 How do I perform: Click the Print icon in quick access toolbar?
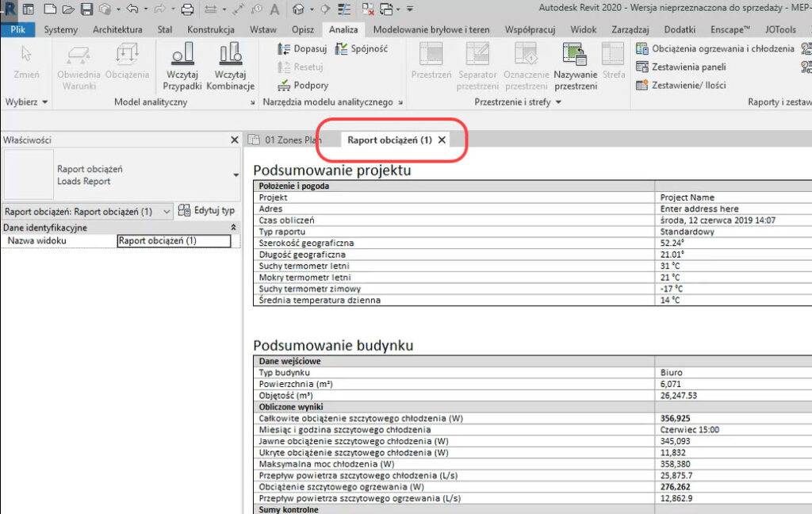[x=187, y=10]
